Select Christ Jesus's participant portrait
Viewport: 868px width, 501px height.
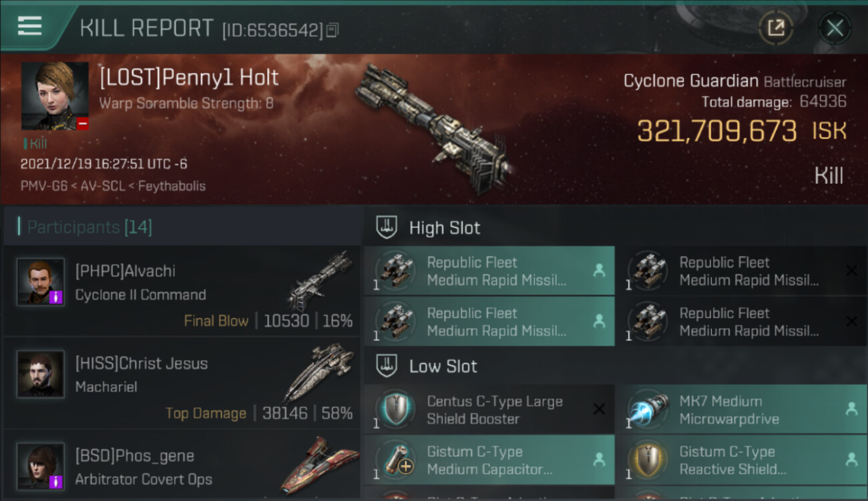41,374
